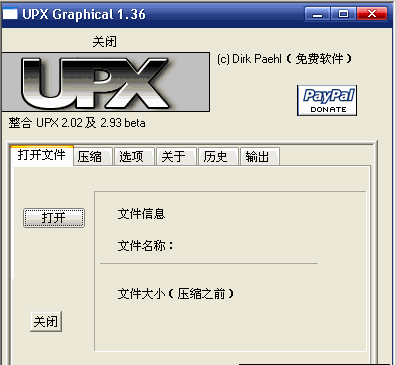Minimize the UPX Graphical window
This screenshot has height=365, width=397.
pyautogui.click(x=317, y=14)
